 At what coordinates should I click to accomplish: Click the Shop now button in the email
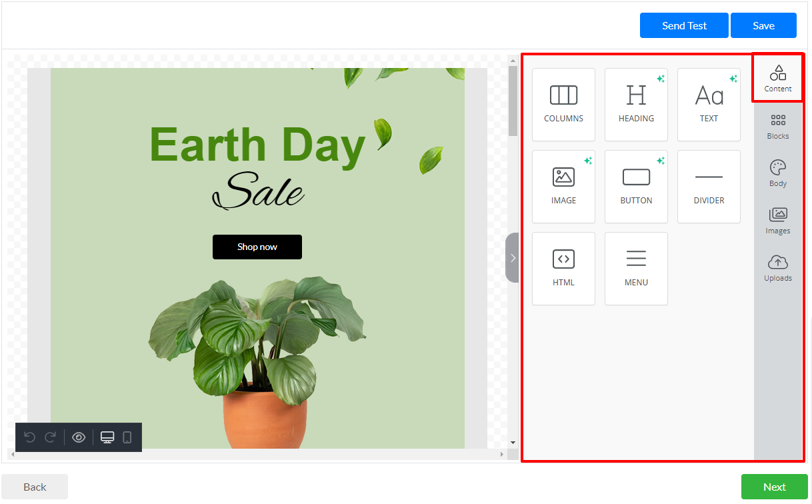coord(257,247)
